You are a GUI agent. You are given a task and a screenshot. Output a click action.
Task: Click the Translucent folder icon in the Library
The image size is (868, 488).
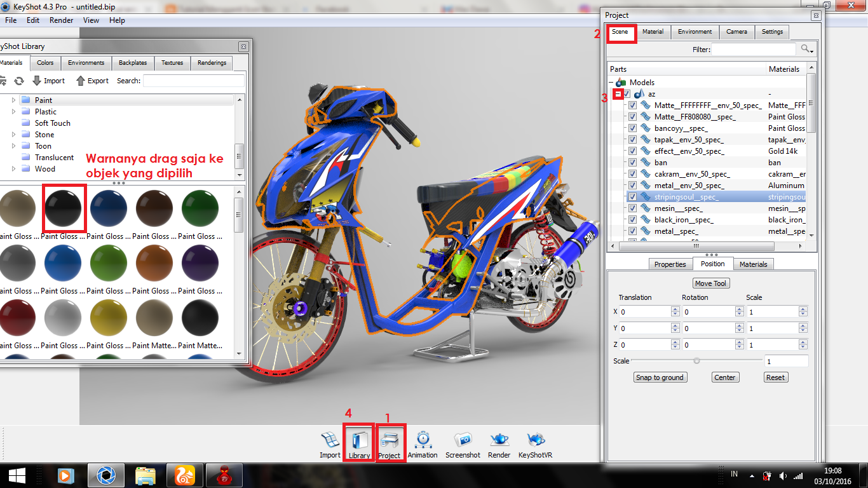(x=25, y=158)
